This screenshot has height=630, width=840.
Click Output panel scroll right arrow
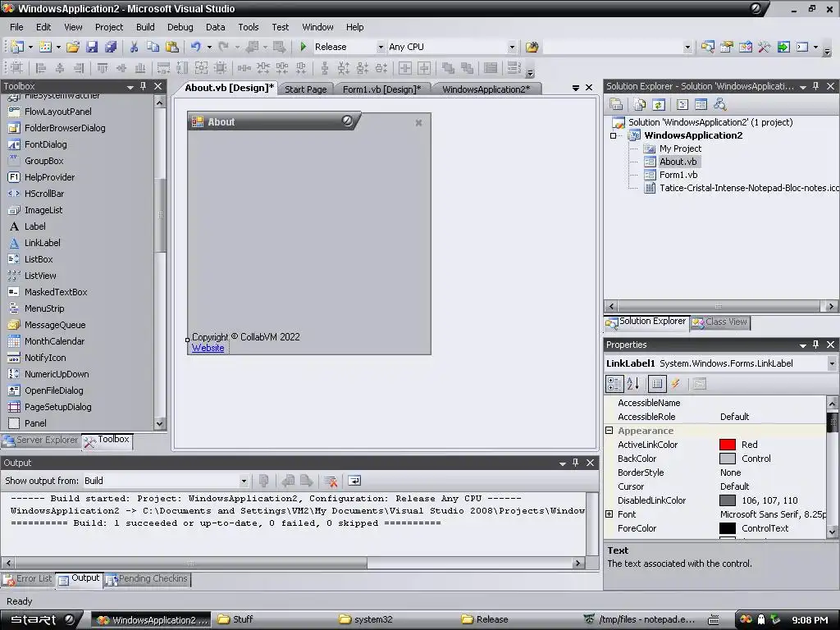pos(577,563)
